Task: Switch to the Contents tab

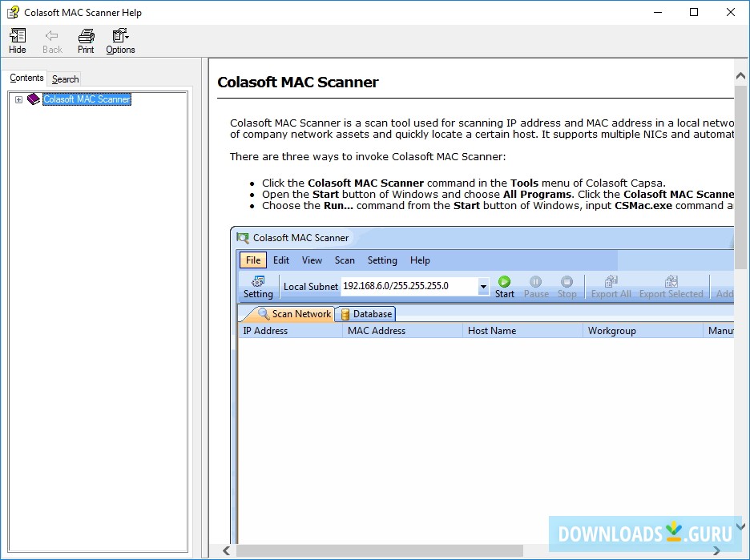Action: (x=26, y=78)
